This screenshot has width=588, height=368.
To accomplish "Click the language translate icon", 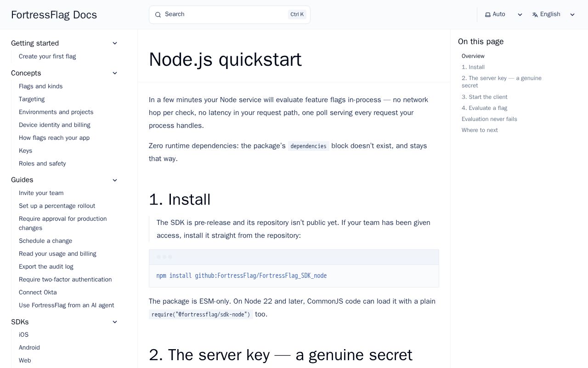I will [535, 15].
